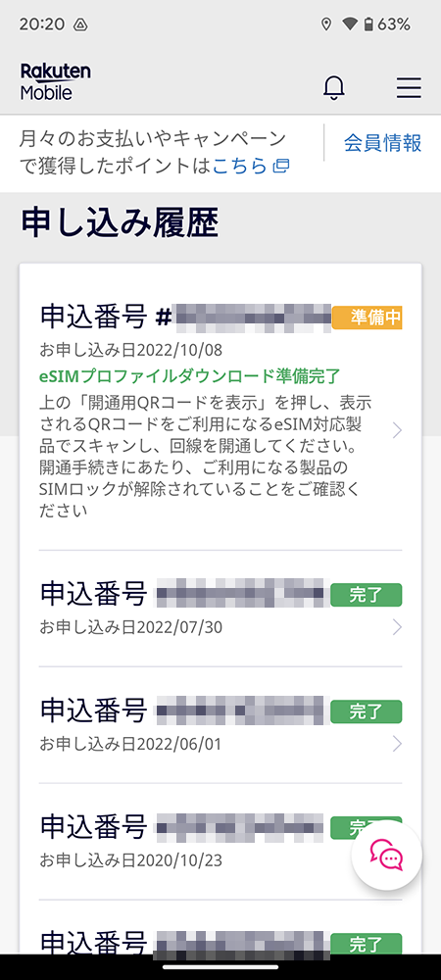This screenshot has height=980, width=441.
Task: Tap the green eSIMプロファイルダウンロード準備完了 text
Action: click(x=190, y=375)
